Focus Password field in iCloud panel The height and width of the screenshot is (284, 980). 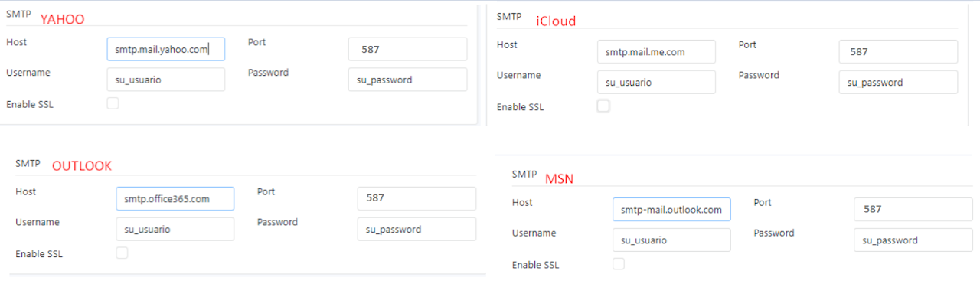pos(898,83)
